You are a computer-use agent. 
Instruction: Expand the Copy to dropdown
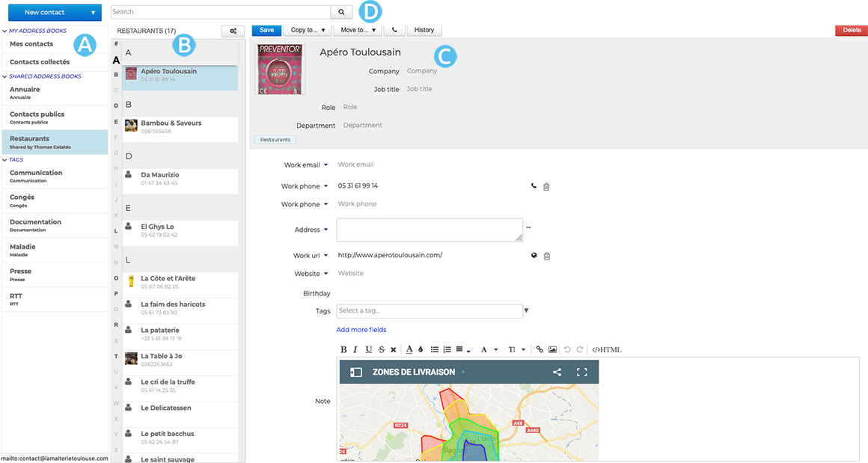pos(308,30)
